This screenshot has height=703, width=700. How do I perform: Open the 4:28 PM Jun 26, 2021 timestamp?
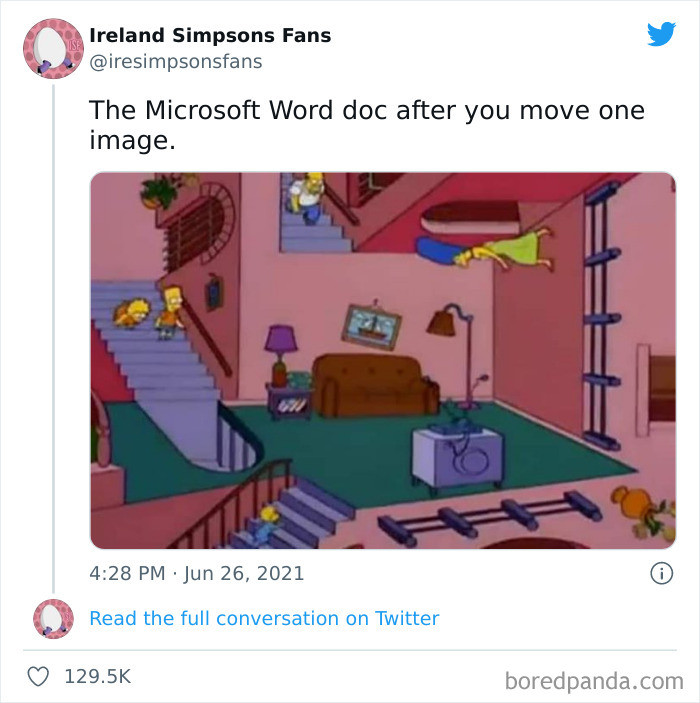pyautogui.click(x=197, y=573)
